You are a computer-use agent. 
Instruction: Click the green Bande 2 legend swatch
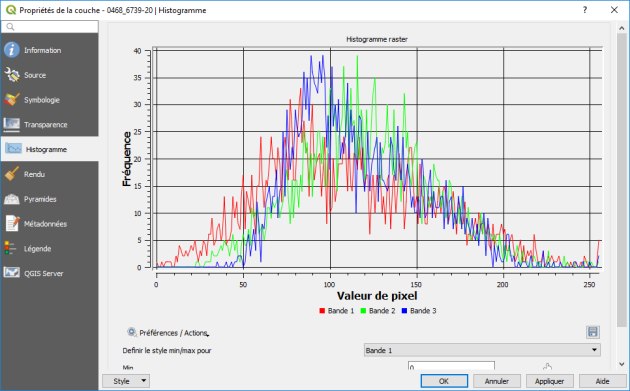click(363, 311)
